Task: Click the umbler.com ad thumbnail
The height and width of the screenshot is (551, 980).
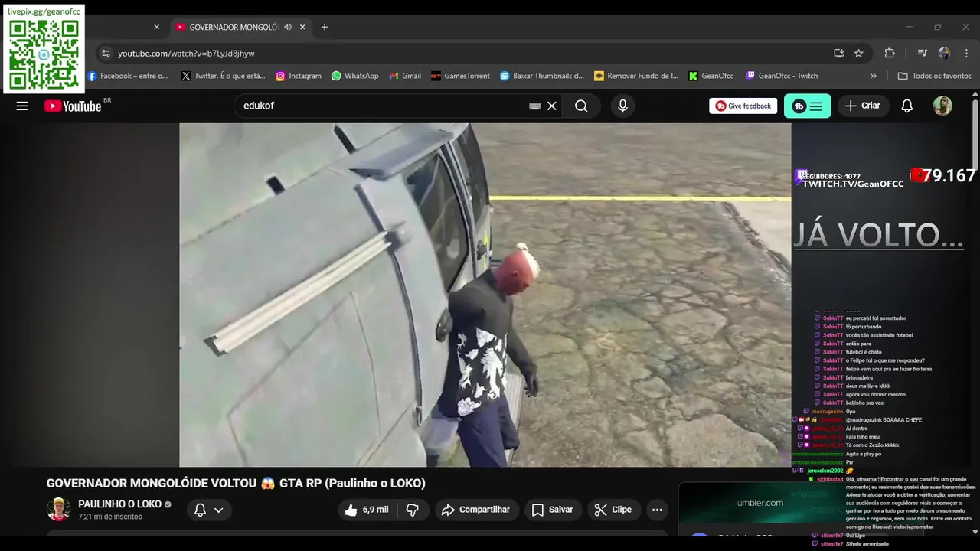Action: [x=760, y=503]
